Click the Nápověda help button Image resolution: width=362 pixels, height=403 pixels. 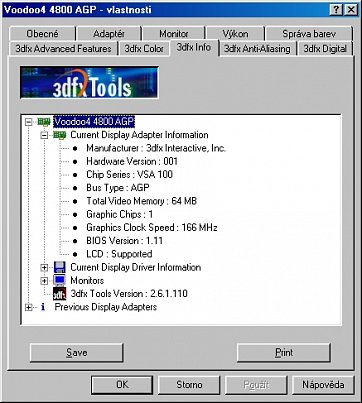pyautogui.click(x=323, y=385)
